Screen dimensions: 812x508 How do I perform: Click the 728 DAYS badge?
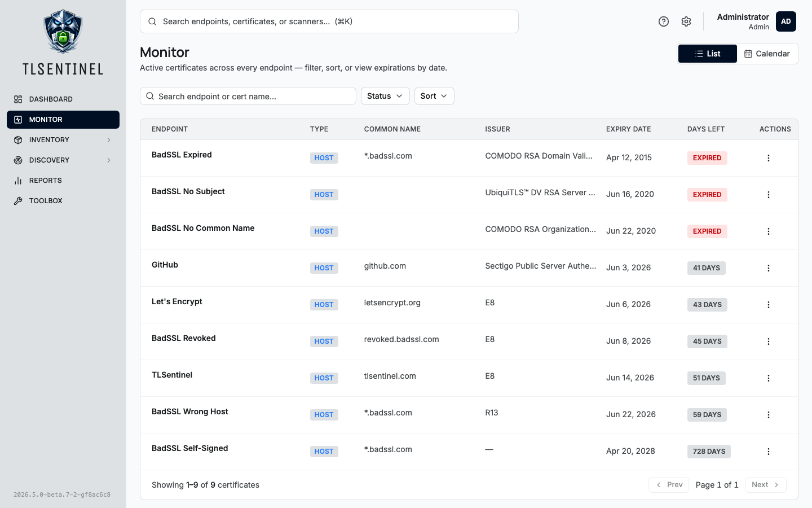point(709,452)
